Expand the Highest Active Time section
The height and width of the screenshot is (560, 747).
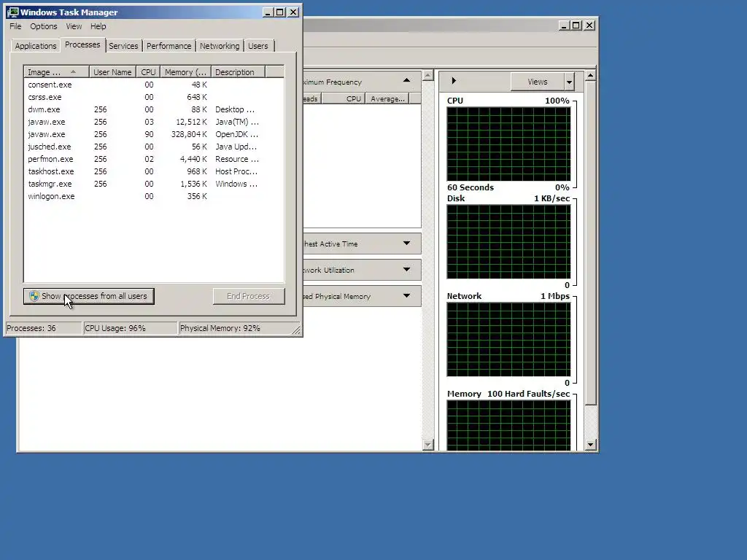tap(406, 244)
